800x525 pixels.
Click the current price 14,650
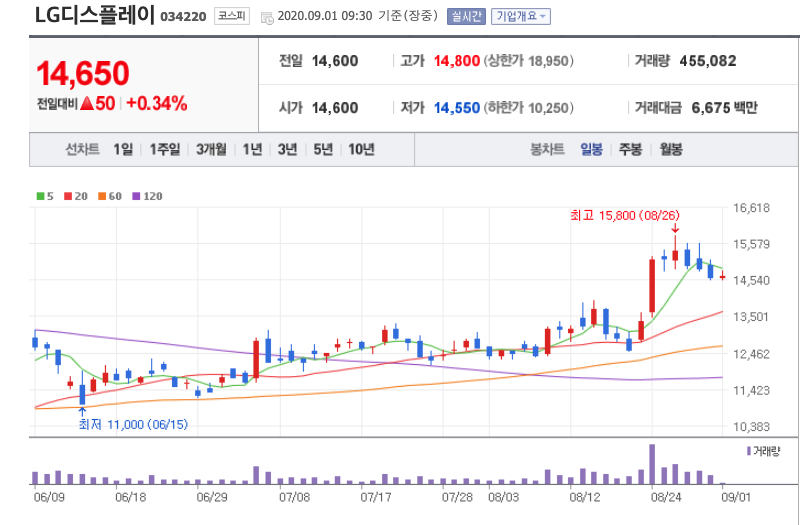pyautogui.click(x=83, y=73)
